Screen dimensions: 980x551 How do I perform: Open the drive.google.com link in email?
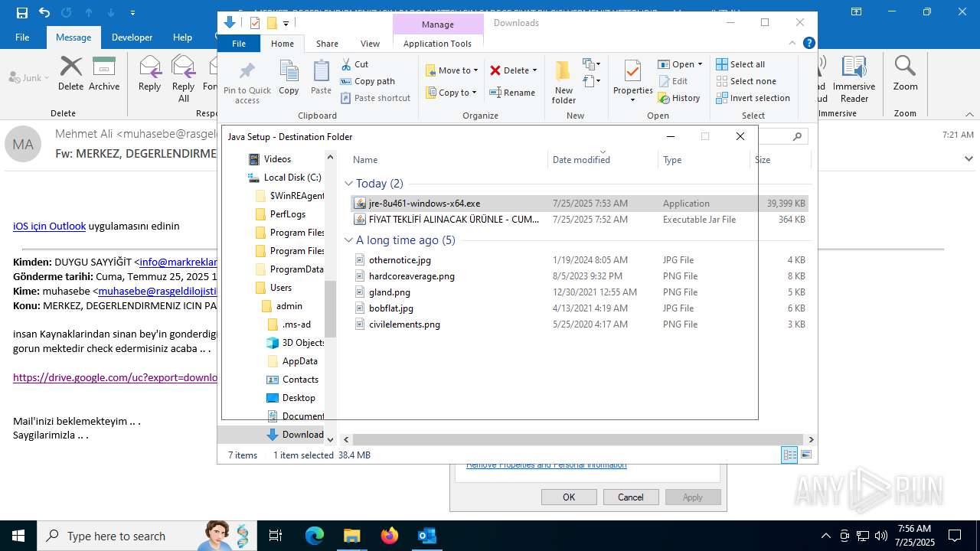(x=115, y=377)
